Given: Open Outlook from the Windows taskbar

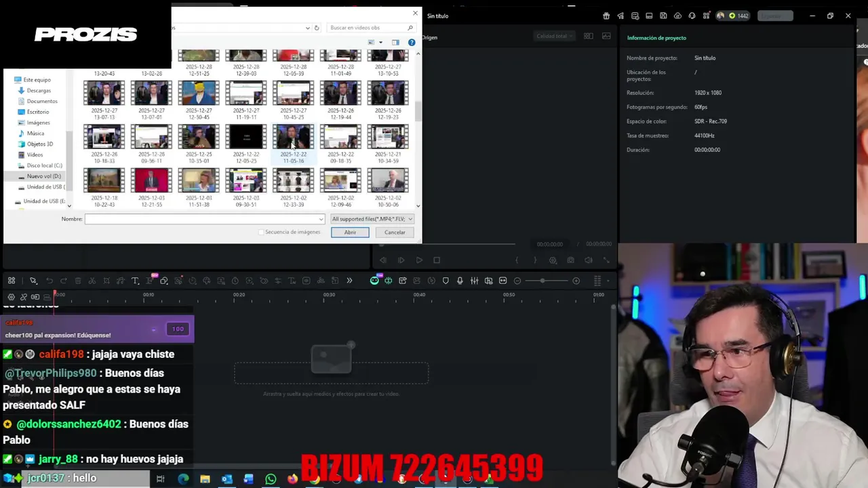Looking at the screenshot, I should click(226, 479).
